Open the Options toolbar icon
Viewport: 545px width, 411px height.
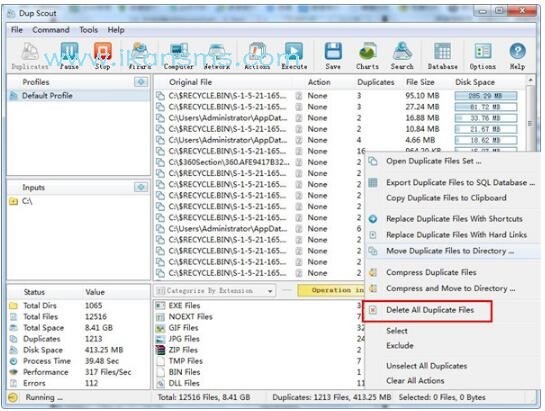[483, 55]
